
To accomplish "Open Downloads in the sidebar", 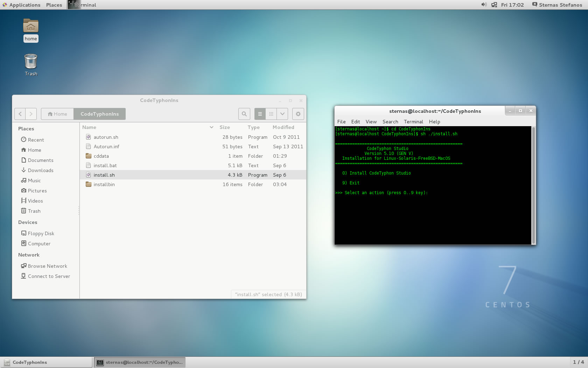I will point(37,170).
